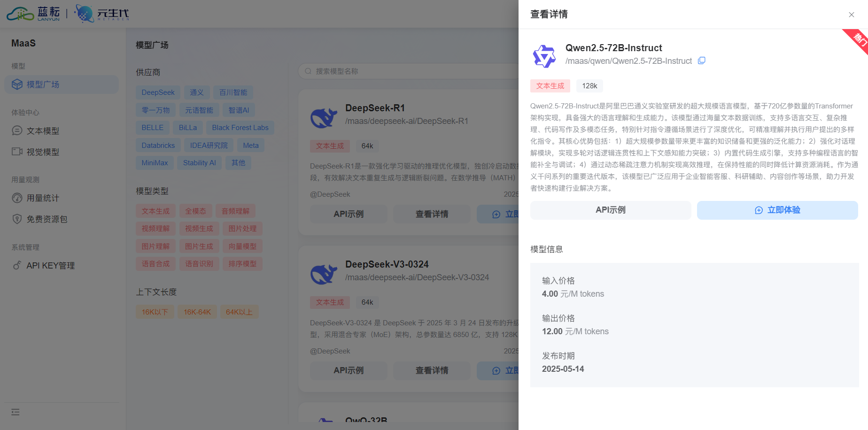The width and height of the screenshot is (868, 430).
Task: Select IDEA研究院 provider tag
Action: point(209,146)
